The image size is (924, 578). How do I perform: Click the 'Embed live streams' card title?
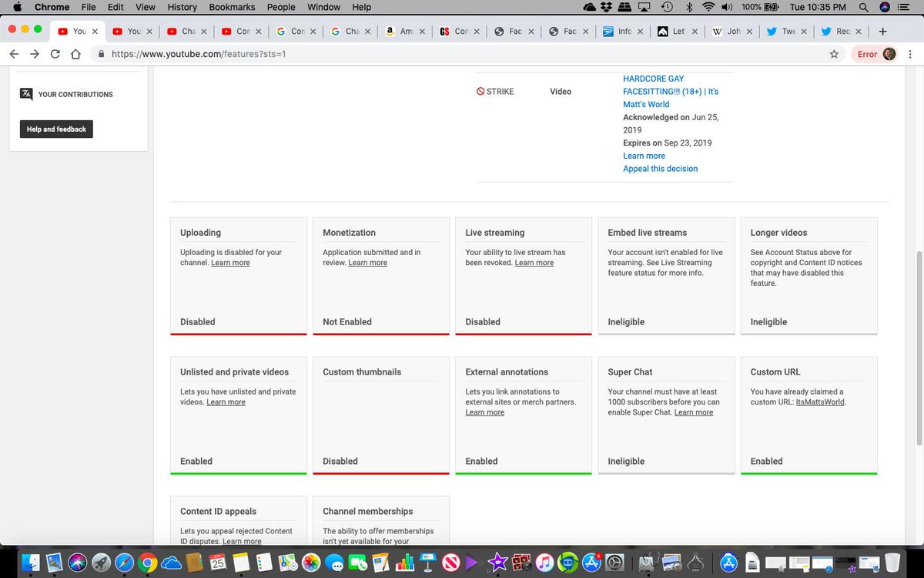click(x=648, y=233)
